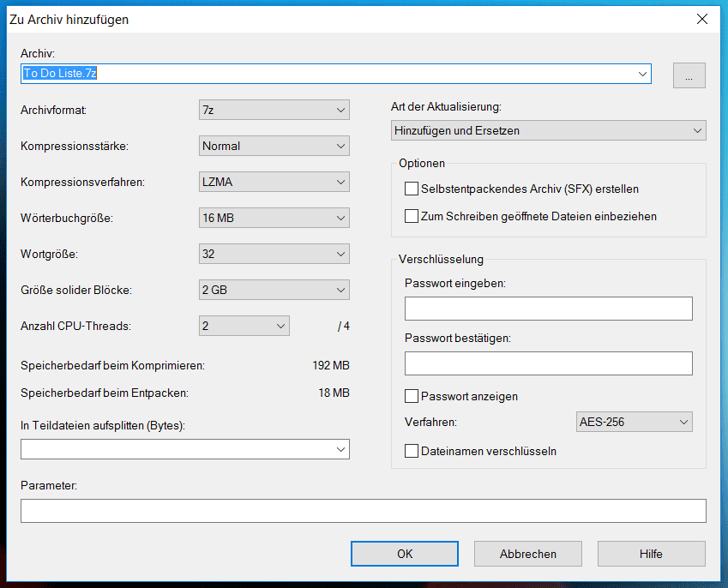Open the Kompressionsverfahren LZMA dropdown
The height and width of the screenshot is (588, 728).
click(274, 182)
